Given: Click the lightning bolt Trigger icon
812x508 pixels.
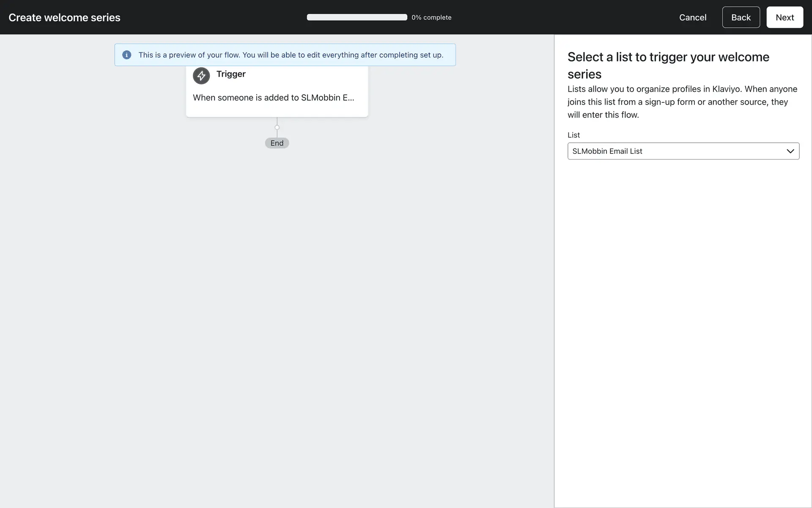Looking at the screenshot, I should pos(201,76).
